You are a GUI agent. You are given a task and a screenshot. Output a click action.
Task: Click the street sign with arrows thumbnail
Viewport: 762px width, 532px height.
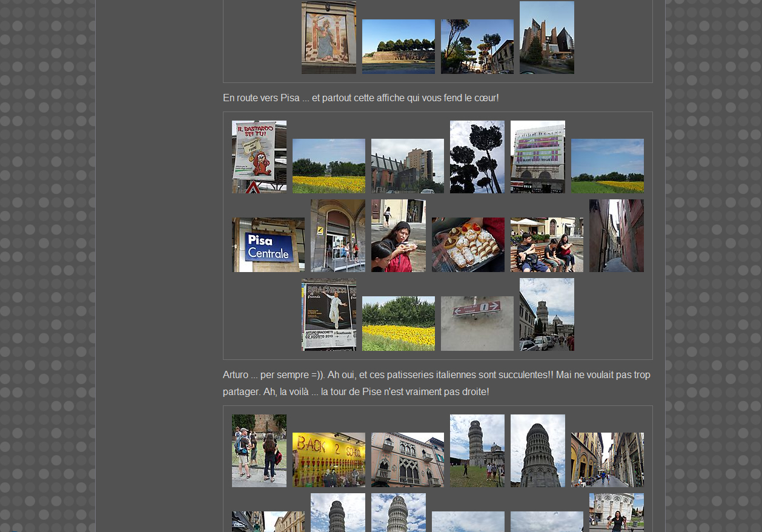477,324
